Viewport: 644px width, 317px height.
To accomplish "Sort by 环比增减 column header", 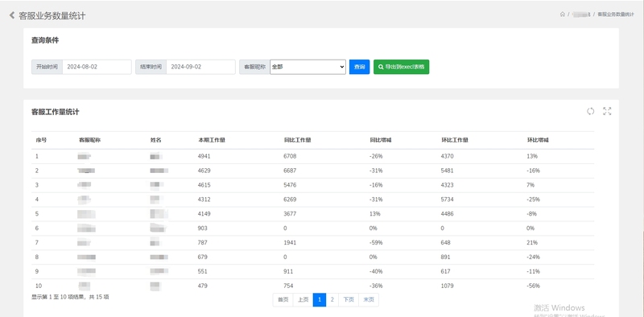I will [538, 140].
